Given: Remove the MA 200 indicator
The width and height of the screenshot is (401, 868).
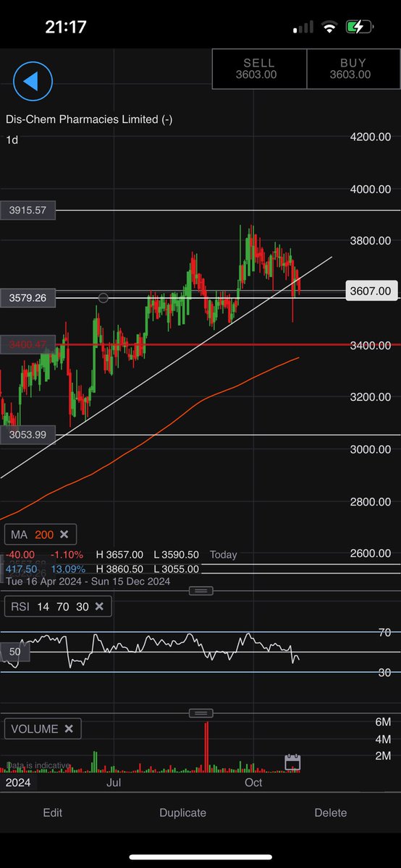Looking at the screenshot, I should click(x=64, y=535).
